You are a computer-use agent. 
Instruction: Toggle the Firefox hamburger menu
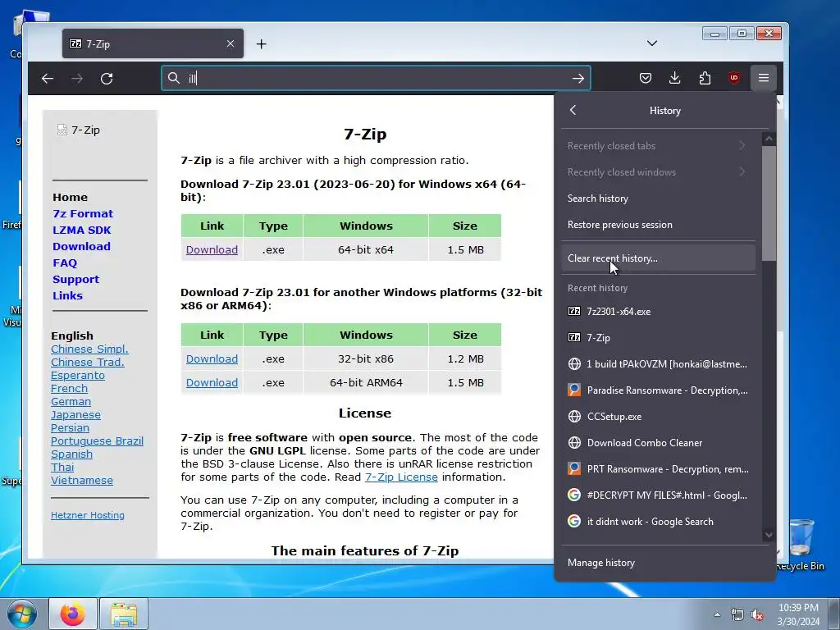click(764, 78)
